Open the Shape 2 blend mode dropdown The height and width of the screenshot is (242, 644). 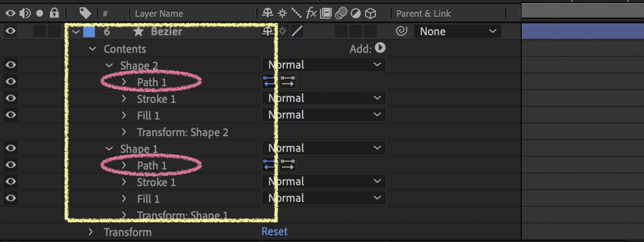(x=324, y=65)
